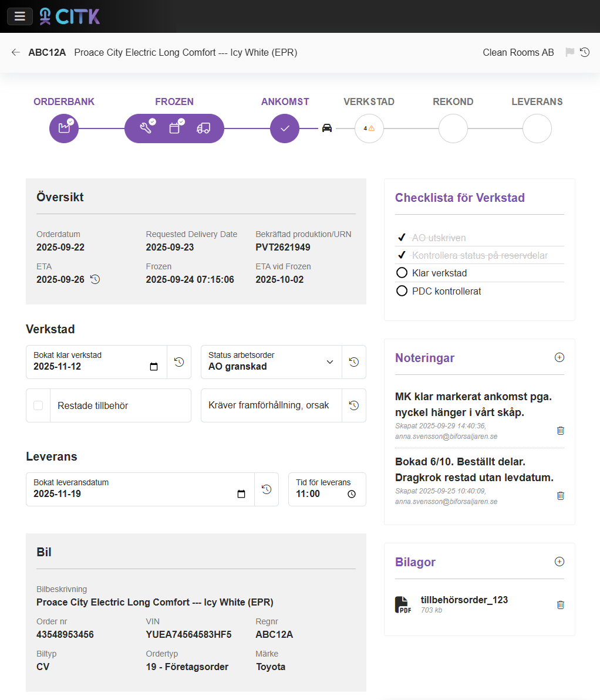Click the Ankomst checkmark circle

(285, 128)
